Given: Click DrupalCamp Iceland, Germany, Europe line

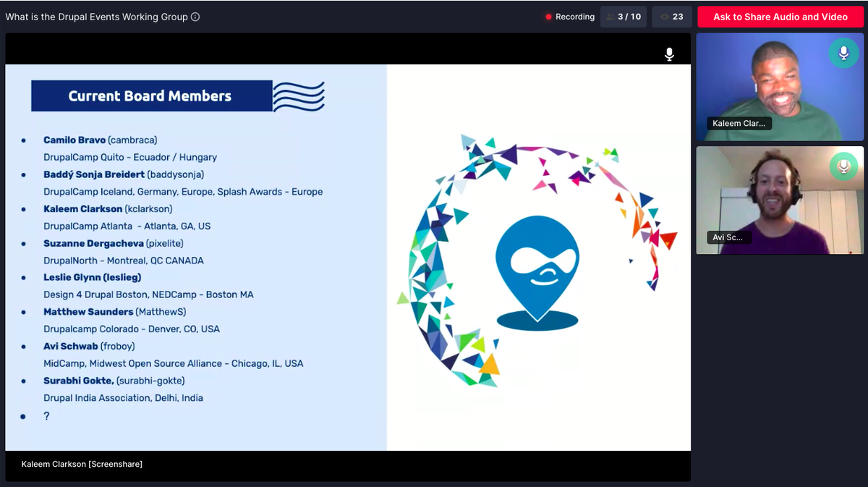Looking at the screenshot, I should pyautogui.click(x=183, y=192).
